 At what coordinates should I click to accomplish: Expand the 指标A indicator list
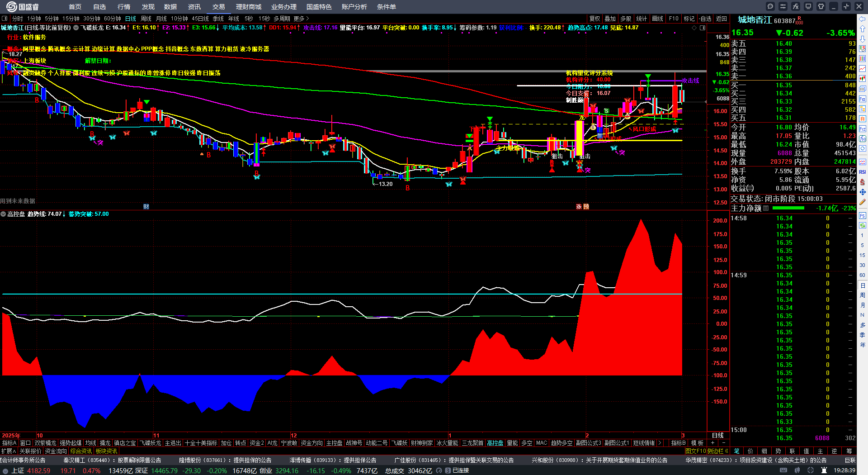click(x=9, y=443)
